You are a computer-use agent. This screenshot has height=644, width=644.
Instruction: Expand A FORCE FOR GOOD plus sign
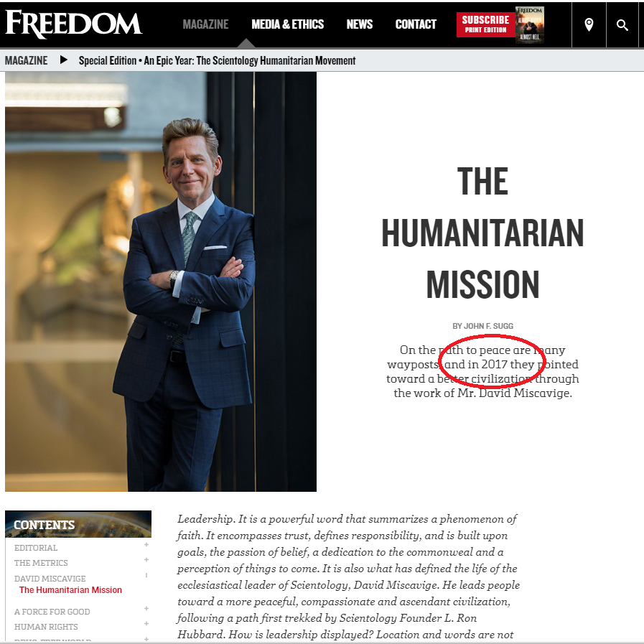pos(146,608)
